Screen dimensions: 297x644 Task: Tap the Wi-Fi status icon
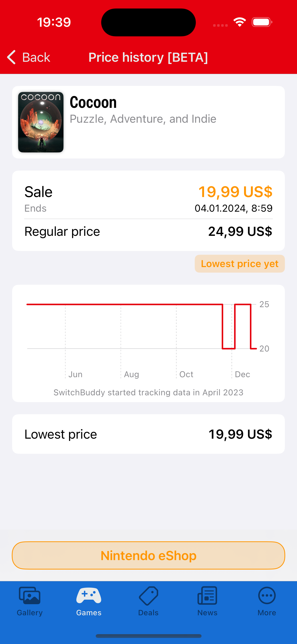point(239,22)
